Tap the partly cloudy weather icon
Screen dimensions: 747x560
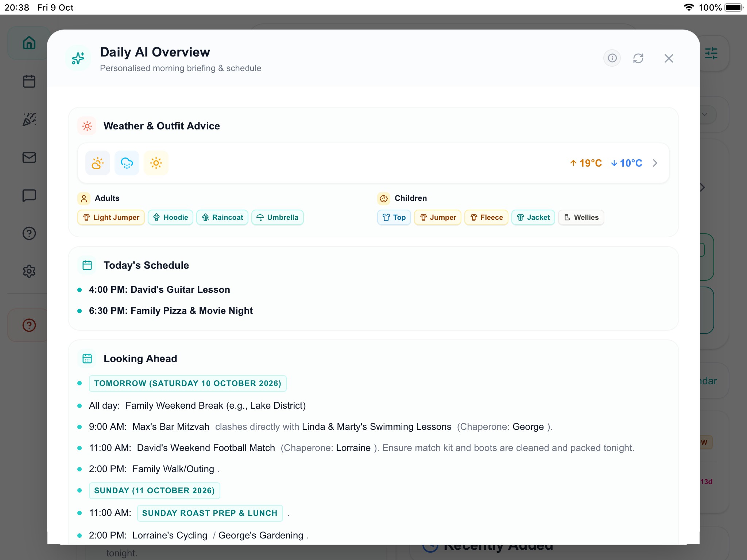tap(98, 163)
